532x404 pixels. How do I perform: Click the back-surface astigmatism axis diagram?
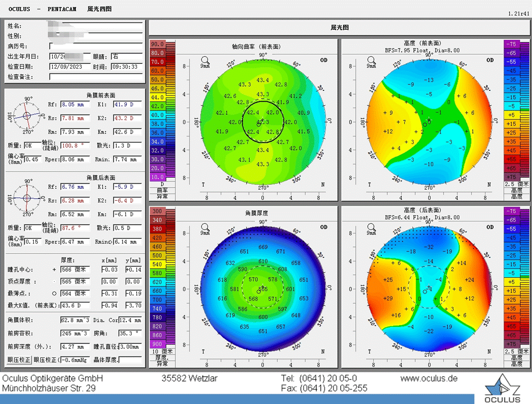[27, 198]
